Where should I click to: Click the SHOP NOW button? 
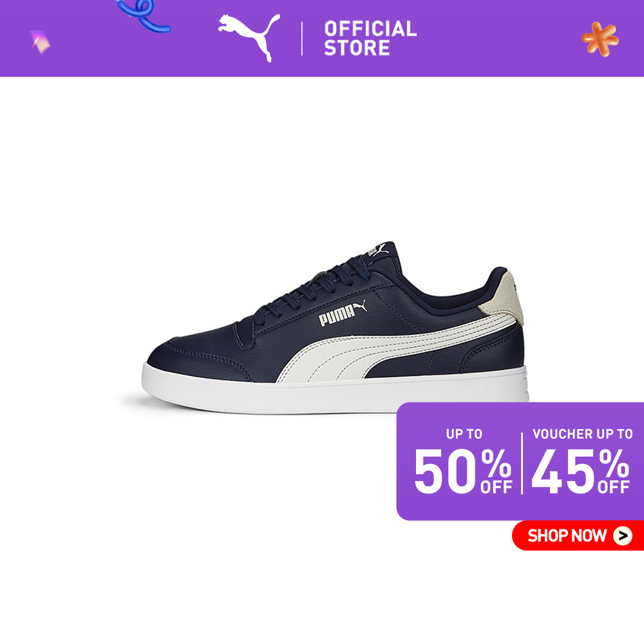point(578,536)
